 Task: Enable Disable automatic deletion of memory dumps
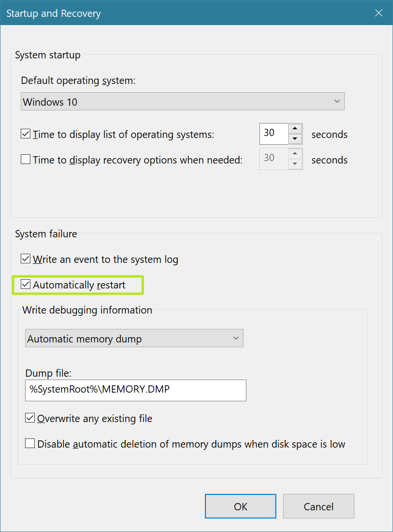click(x=29, y=443)
